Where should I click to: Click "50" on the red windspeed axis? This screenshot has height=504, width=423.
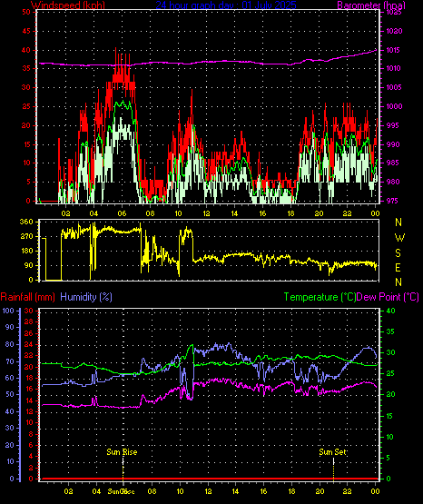coord(26,12)
